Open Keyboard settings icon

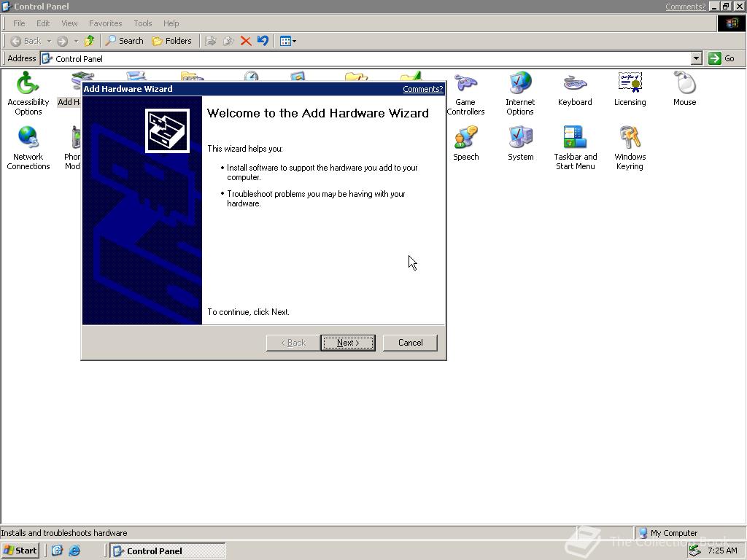575,89
